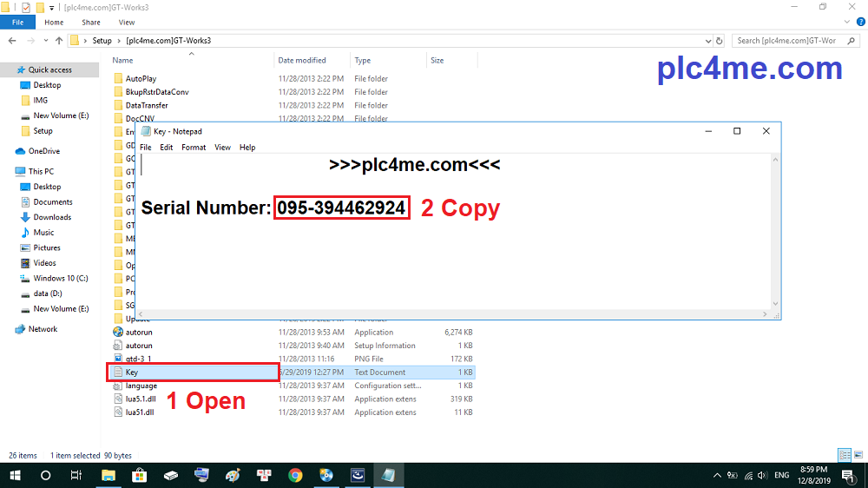Go up one folder level arrow
This screenshot has height=488, width=868.
(x=59, y=41)
